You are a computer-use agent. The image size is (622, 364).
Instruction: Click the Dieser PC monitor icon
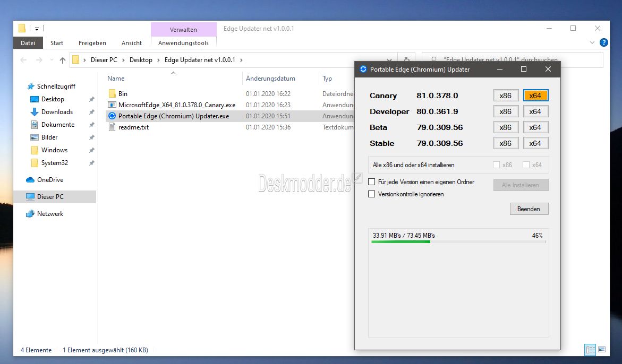point(30,196)
